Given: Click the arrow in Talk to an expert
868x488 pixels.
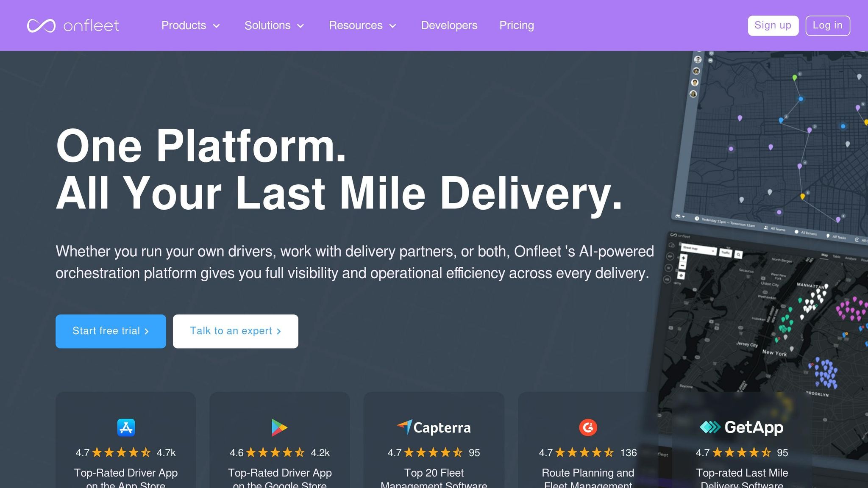Looking at the screenshot, I should [278, 331].
